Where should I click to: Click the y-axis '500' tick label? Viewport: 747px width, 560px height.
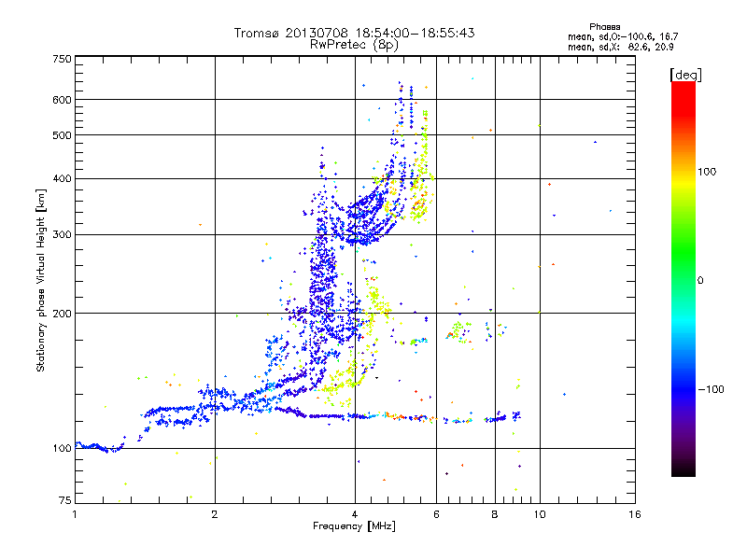click(62, 135)
